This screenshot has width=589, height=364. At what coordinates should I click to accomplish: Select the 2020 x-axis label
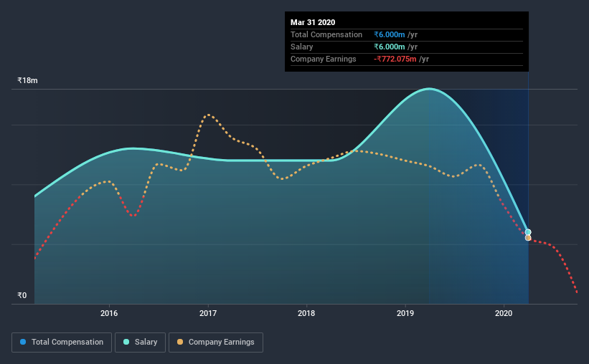504,313
